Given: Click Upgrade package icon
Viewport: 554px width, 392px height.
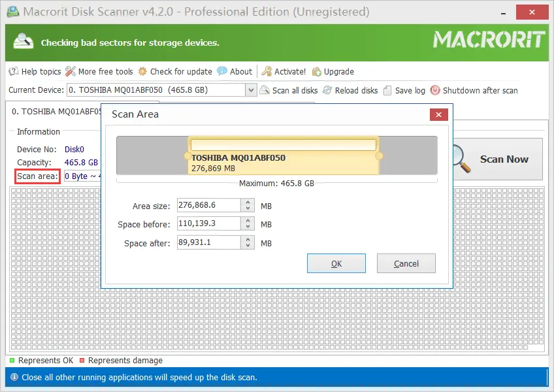Looking at the screenshot, I should (317, 72).
